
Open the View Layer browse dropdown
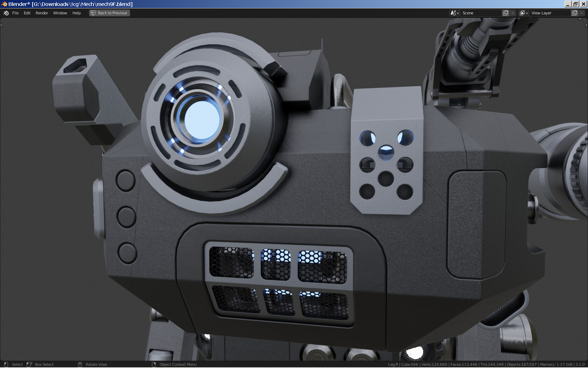tap(524, 13)
